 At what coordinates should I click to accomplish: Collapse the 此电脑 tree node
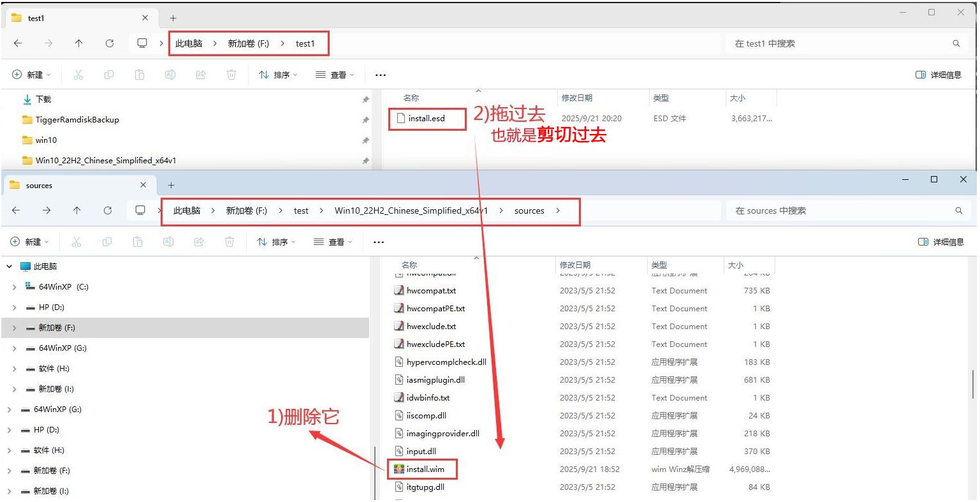[10, 267]
